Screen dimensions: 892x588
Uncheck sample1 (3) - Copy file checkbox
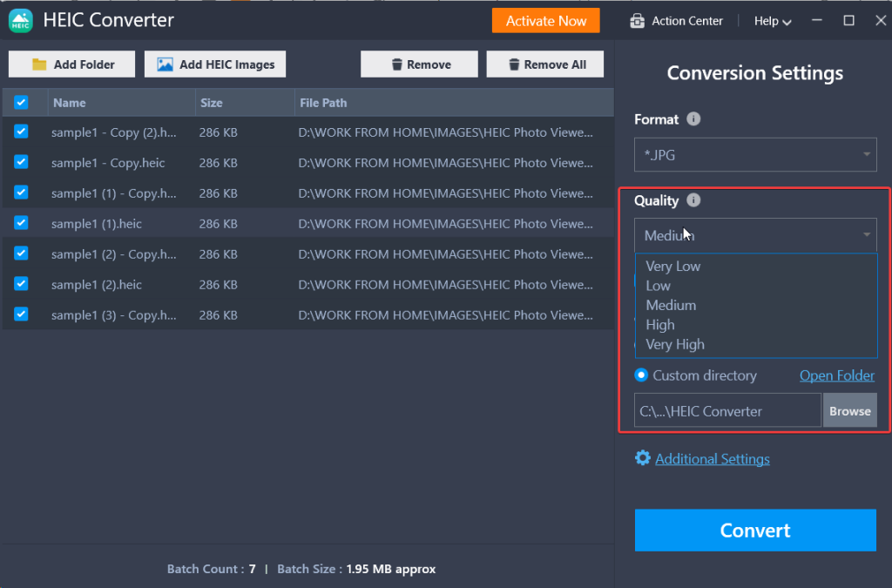pyautogui.click(x=21, y=314)
